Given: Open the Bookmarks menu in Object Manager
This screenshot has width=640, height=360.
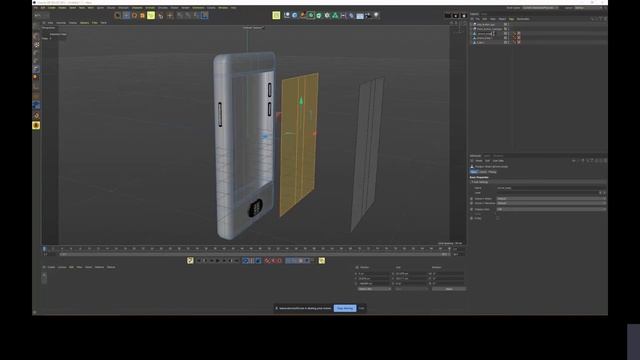Looking at the screenshot, I should 523,19.
